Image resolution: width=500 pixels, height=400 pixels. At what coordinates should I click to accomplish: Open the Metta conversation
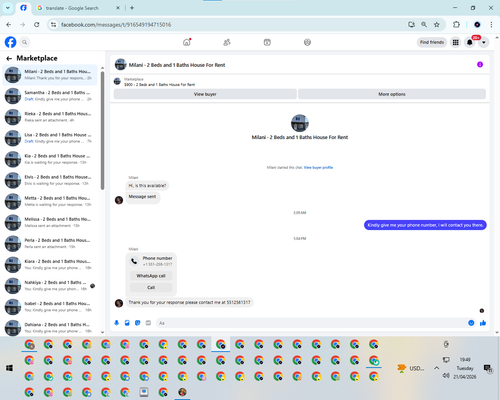click(x=50, y=201)
